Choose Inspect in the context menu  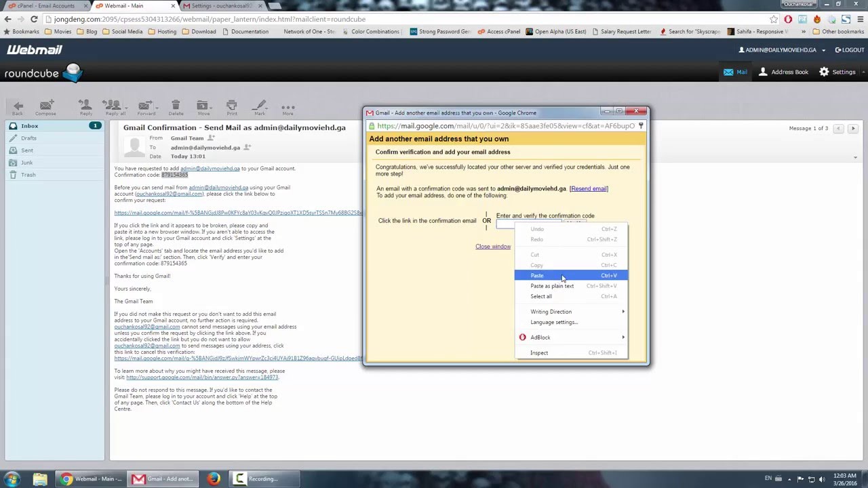(571, 353)
